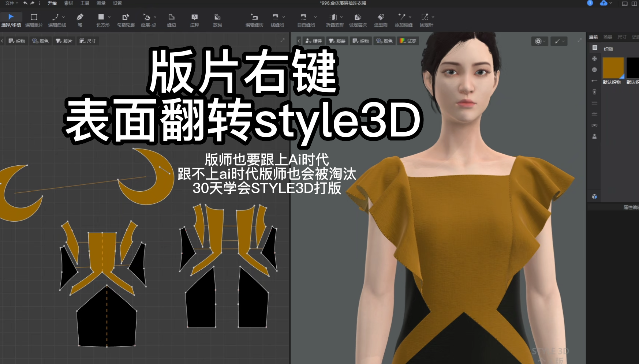
Task: Click the 3D cube icon in sidebar
Action: pyautogui.click(x=594, y=196)
